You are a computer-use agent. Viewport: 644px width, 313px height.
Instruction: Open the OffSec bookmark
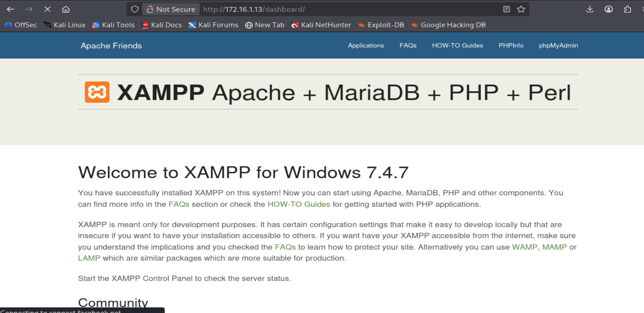click(21, 25)
